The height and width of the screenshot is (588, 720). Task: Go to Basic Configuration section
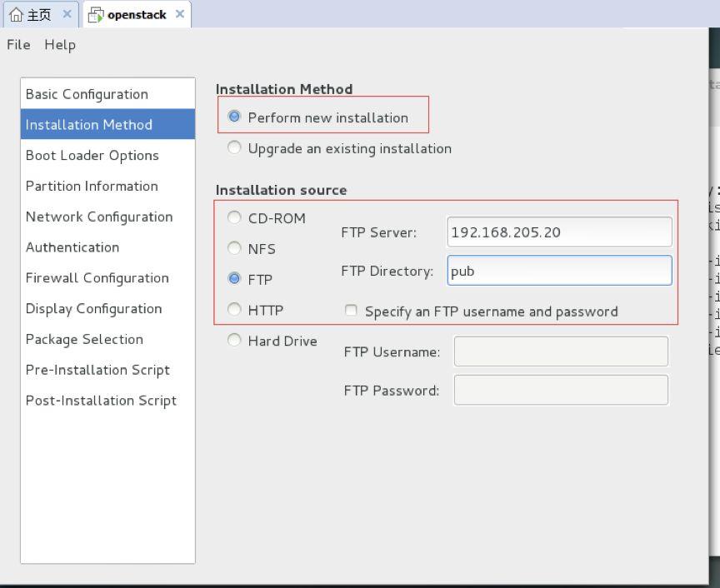pyautogui.click(x=87, y=94)
